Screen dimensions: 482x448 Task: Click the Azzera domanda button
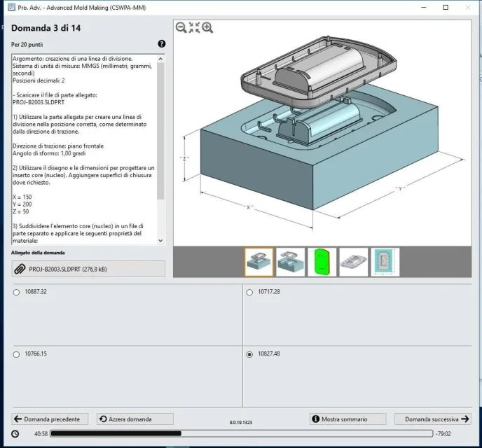135,419
